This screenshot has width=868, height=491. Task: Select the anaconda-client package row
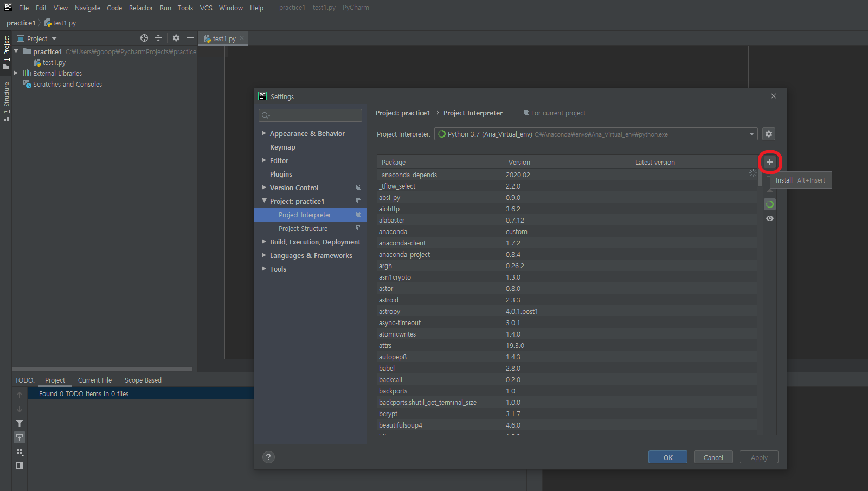click(567, 243)
